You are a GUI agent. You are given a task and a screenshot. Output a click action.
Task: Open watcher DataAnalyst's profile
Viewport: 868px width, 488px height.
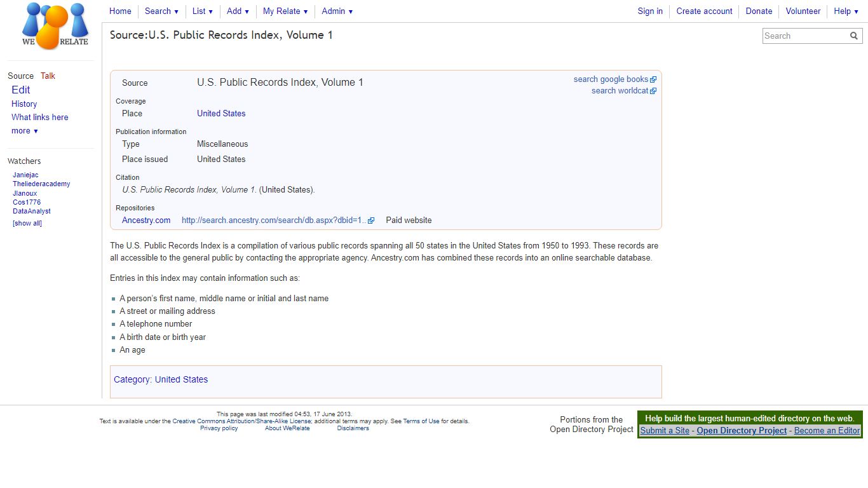pos(32,211)
